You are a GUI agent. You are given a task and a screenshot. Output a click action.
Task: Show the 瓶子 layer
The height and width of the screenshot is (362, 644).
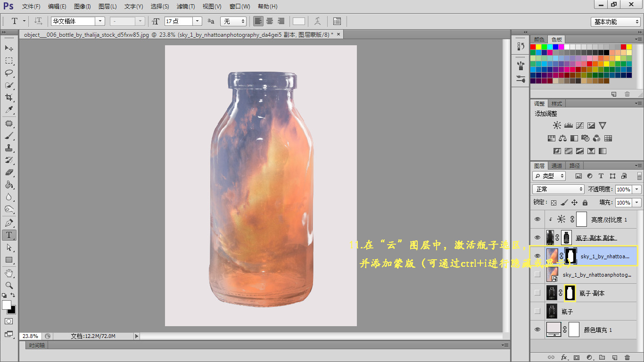[537, 311]
